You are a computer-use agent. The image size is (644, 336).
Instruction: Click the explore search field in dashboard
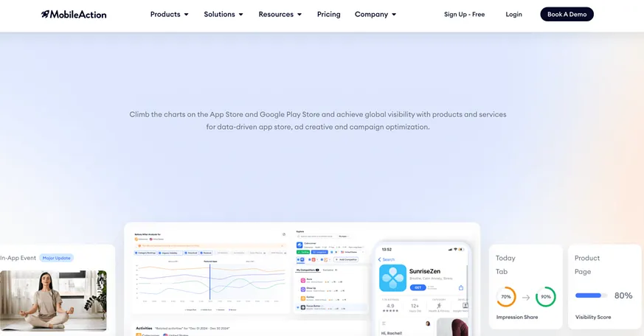tap(316, 237)
